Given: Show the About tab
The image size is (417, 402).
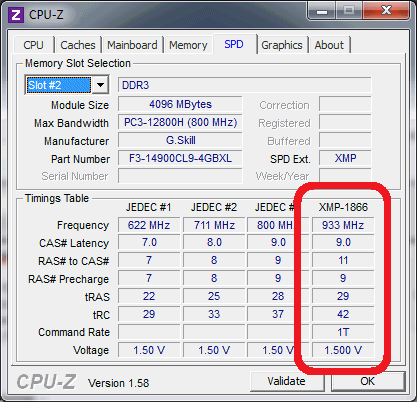Looking at the screenshot, I should point(329,45).
